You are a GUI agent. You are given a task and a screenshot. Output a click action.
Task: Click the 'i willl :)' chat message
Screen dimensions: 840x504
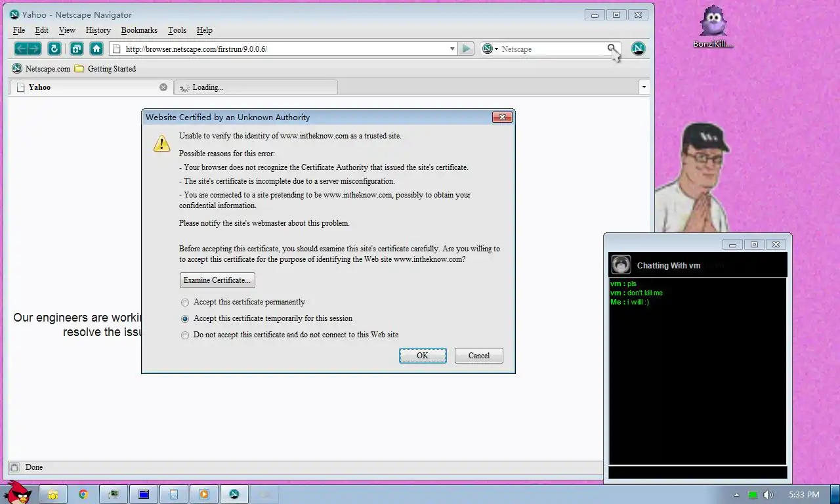[638, 303]
